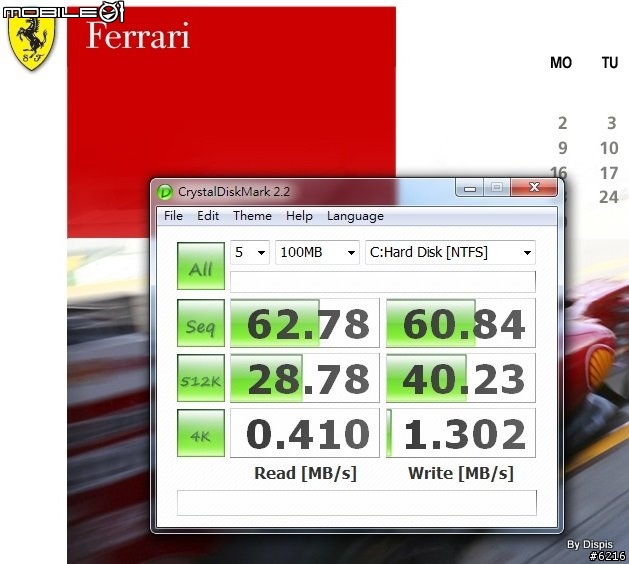The width and height of the screenshot is (629, 564).
Task: Click the Ferrari prancing horse shield logo
Action: tap(32, 43)
